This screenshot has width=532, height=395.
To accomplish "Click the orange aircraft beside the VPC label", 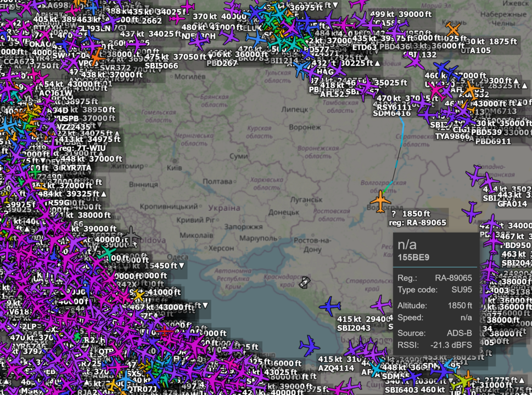I will [97, 55].
